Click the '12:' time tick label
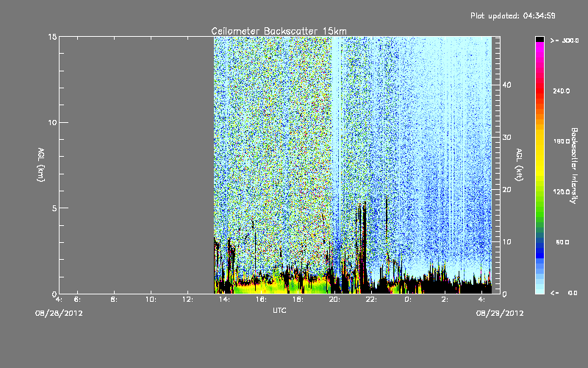Screen dimensions: 588x368 (187, 300)
